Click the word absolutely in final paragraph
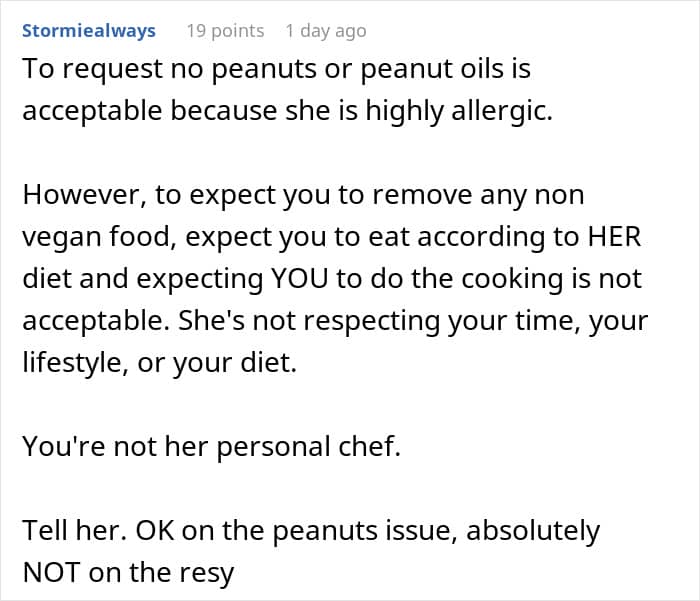 pyautogui.click(x=533, y=531)
